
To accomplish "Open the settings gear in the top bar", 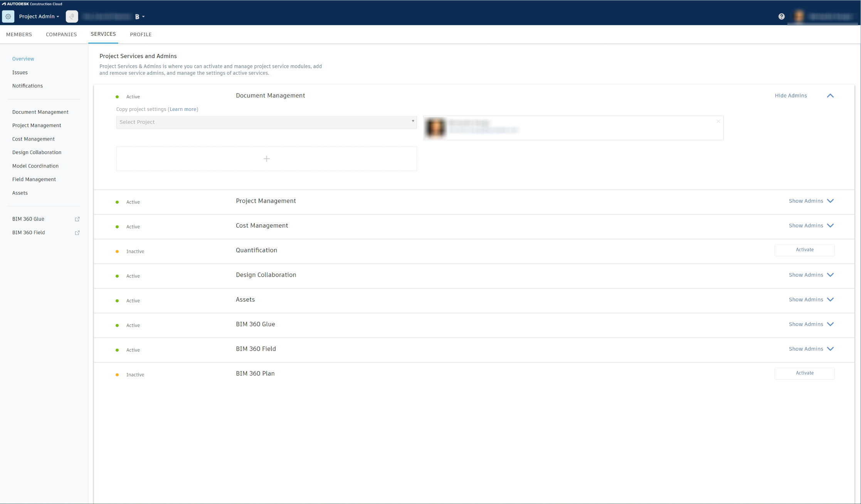I will point(8,17).
